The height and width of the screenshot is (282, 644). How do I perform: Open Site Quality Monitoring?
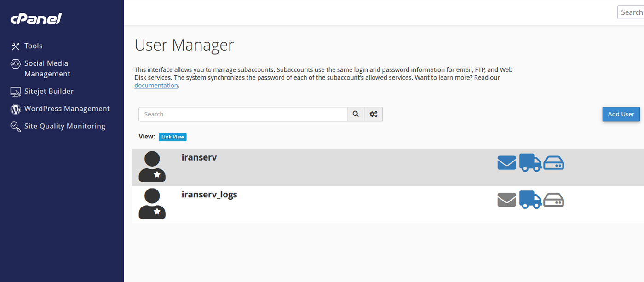point(64,126)
